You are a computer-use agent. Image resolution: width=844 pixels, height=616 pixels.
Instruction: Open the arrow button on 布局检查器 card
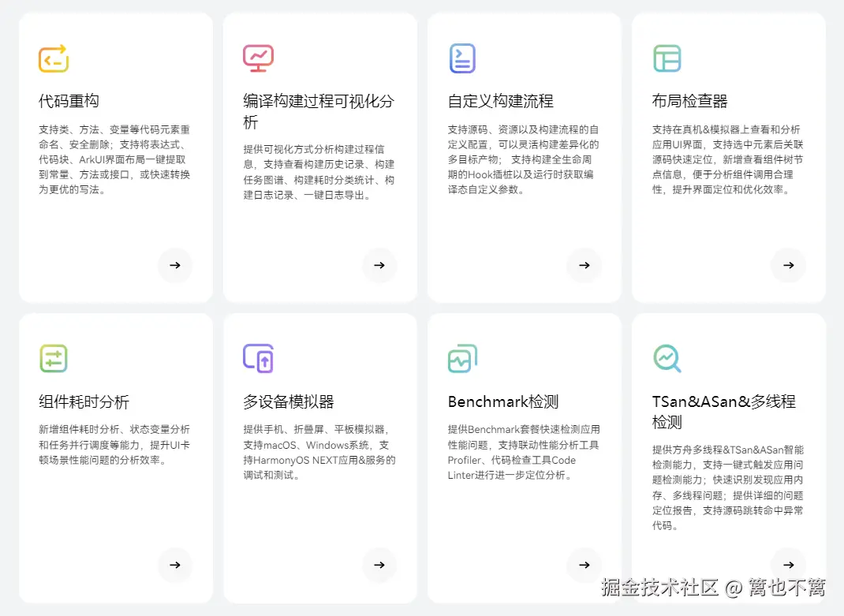(x=789, y=265)
